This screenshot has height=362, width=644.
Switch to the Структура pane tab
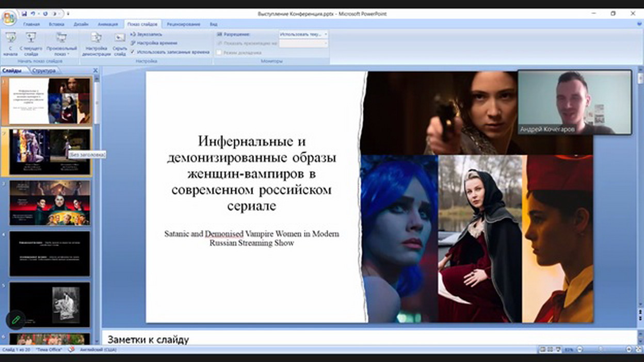coord(44,71)
